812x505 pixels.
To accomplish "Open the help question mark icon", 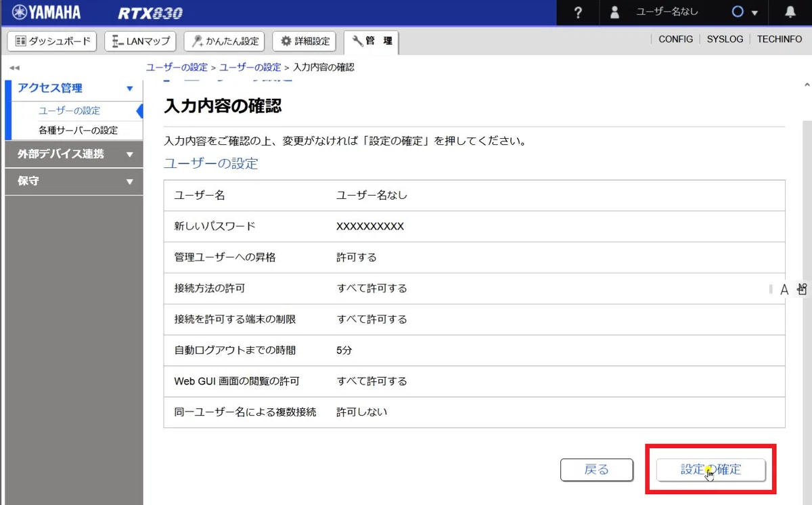I will point(578,13).
